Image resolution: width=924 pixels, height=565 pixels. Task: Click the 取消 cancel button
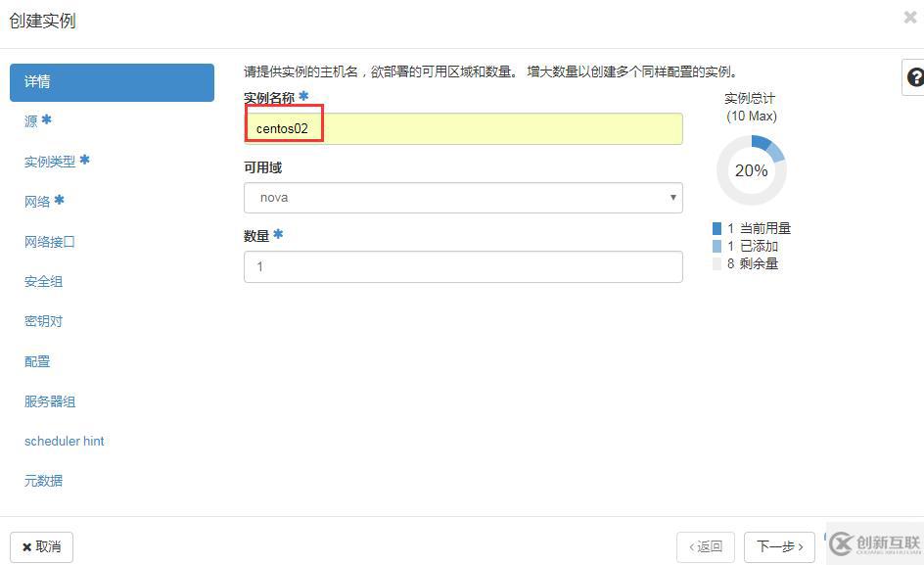[41, 547]
